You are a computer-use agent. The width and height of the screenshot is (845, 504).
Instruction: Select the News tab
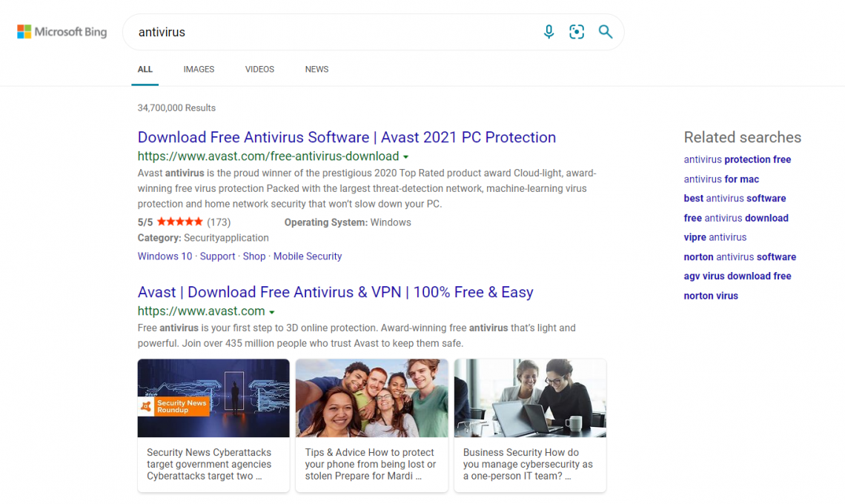317,70
